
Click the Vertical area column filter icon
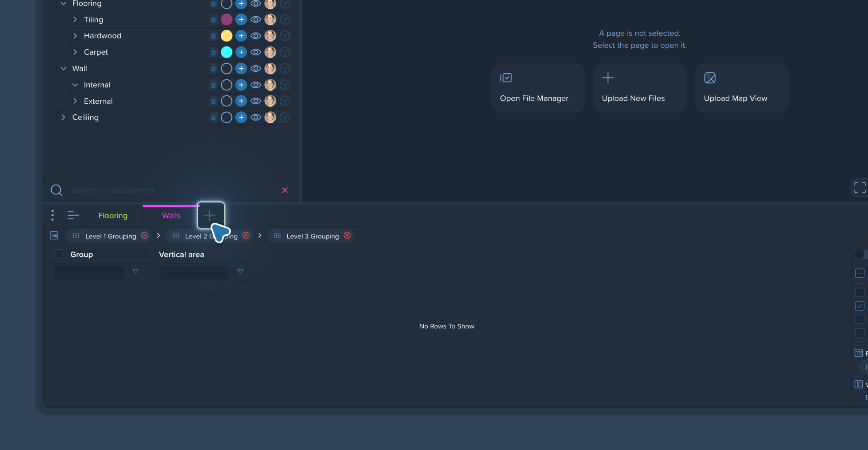pos(240,272)
